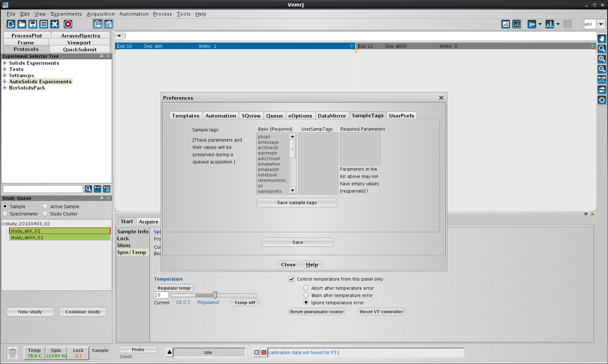
Task: Click the save floppy disk icon
Action: pos(33,24)
